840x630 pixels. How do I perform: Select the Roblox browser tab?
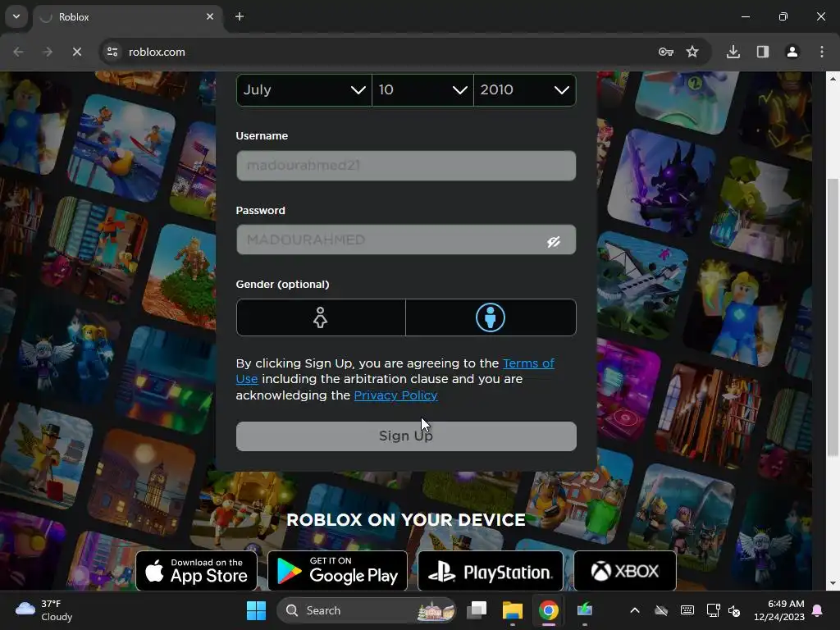tap(127, 17)
